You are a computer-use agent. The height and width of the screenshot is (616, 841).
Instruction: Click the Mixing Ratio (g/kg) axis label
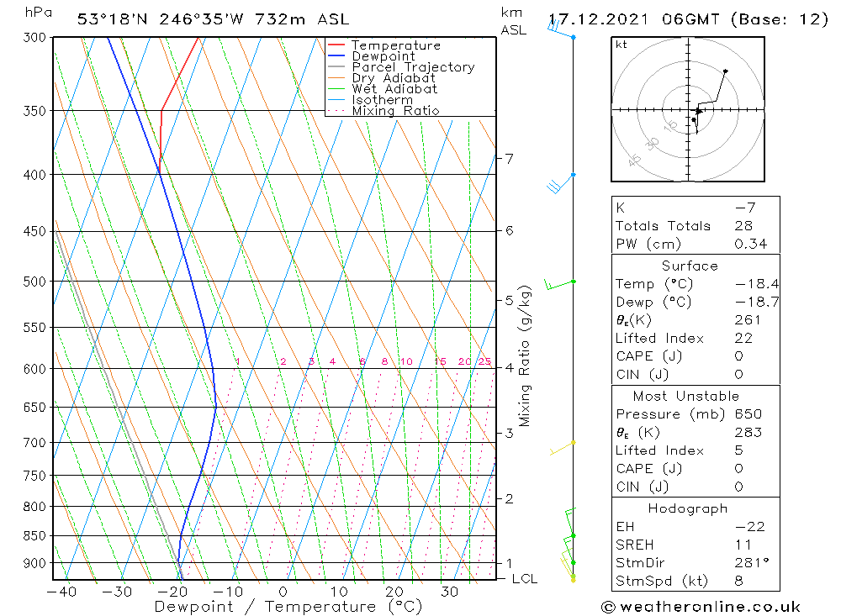(x=525, y=355)
